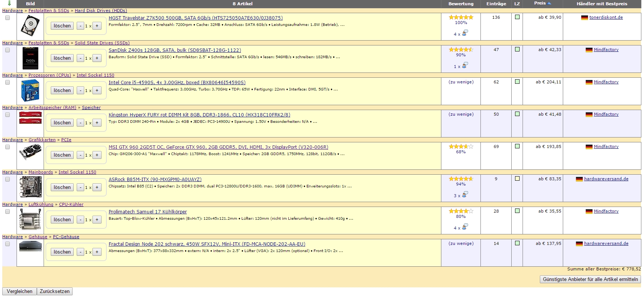
Task: Open Kingston HyperX FURY rot DIMM Kit link
Action: tap(199, 115)
